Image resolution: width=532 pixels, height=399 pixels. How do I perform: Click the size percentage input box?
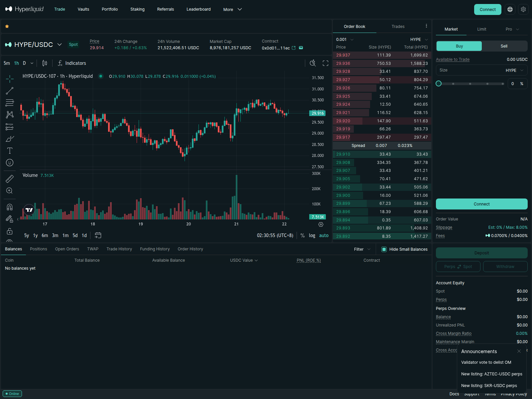[x=517, y=84]
